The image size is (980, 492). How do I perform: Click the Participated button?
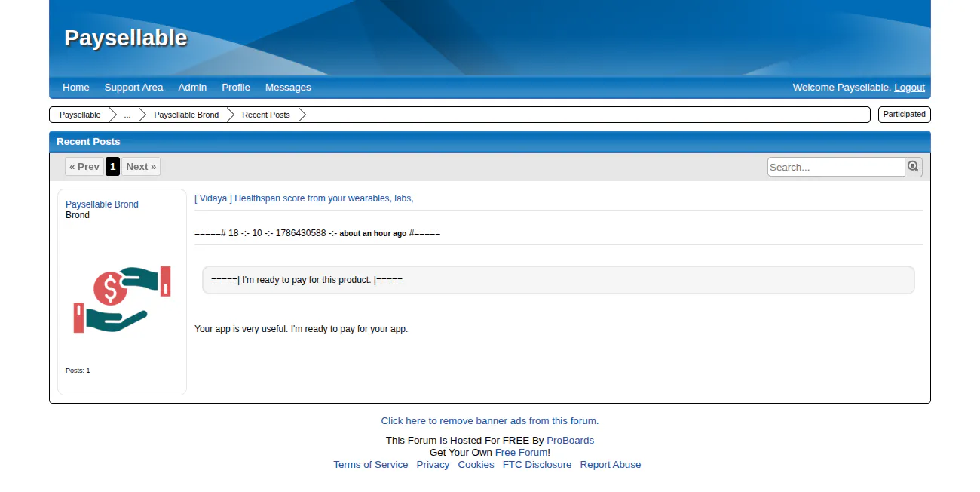[x=905, y=115]
